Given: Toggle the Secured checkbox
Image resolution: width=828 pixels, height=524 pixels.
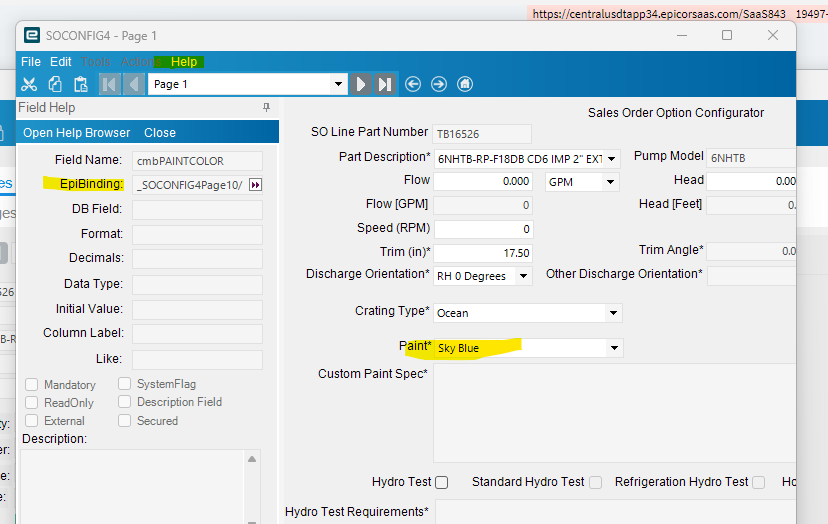Looking at the screenshot, I should 125,420.
